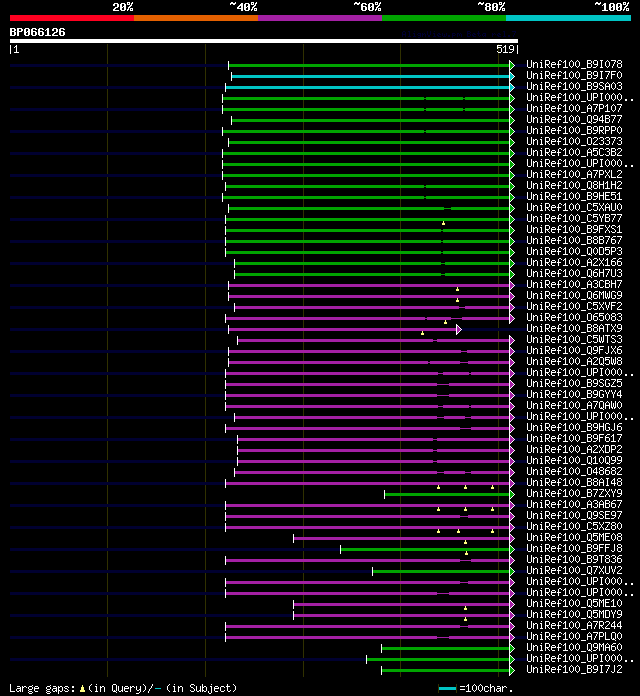Select the UniRef100_Q0D5P3 label

tap(574, 251)
